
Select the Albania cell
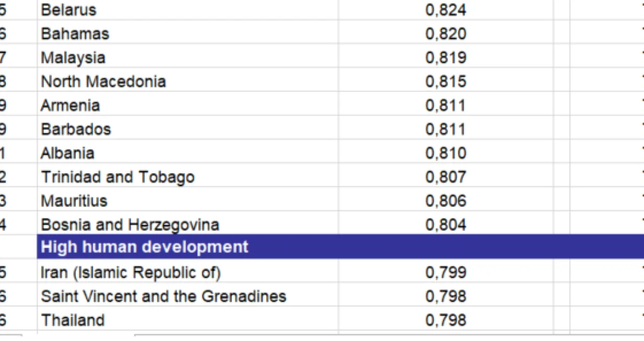(x=68, y=153)
